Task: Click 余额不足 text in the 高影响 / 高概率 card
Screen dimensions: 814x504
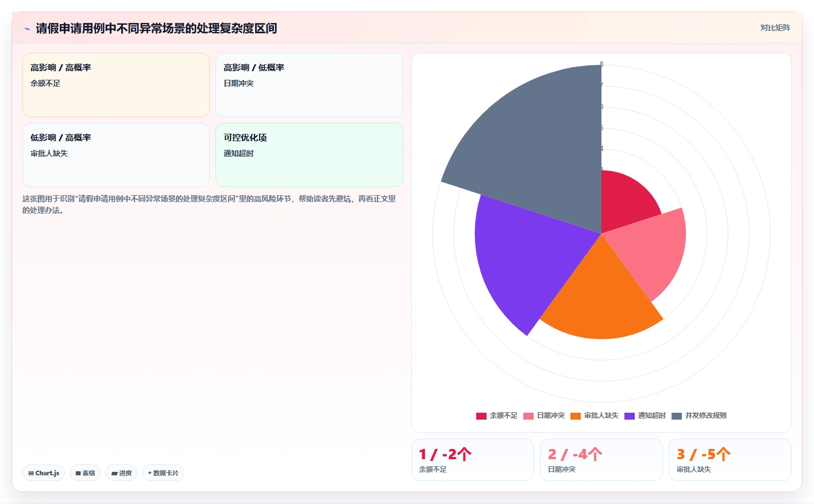Action: (45, 83)
